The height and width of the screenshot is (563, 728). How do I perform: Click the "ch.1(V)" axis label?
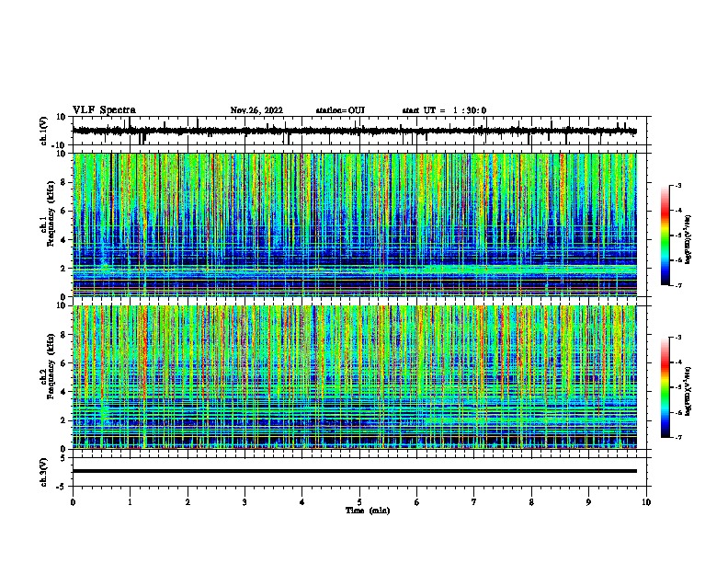(44, 131)
